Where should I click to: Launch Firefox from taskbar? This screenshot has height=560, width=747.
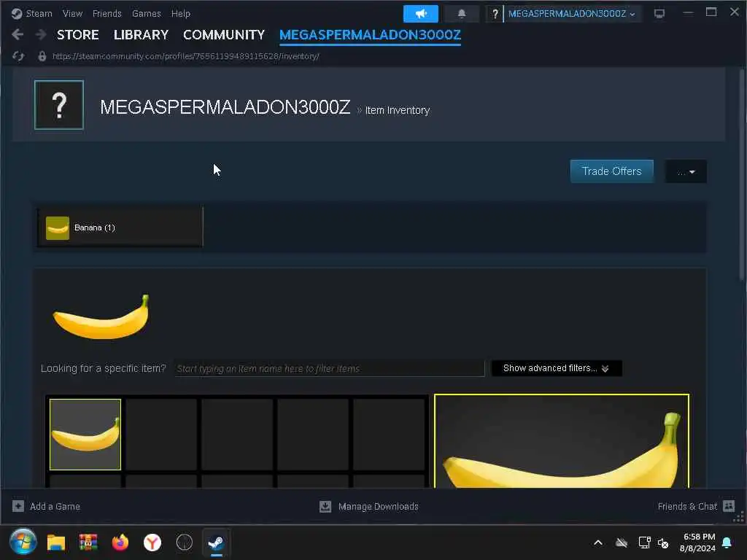coord(120,542)
